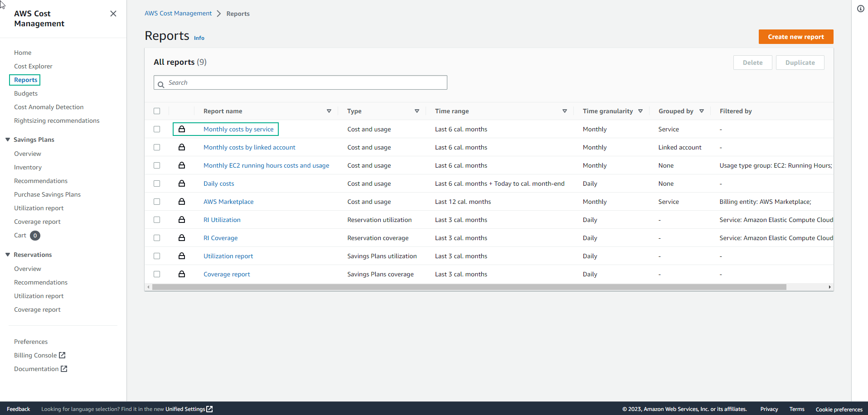This screenshot has height=415, width=868.
Task: Click Create new report button
Action: (796, 37)
